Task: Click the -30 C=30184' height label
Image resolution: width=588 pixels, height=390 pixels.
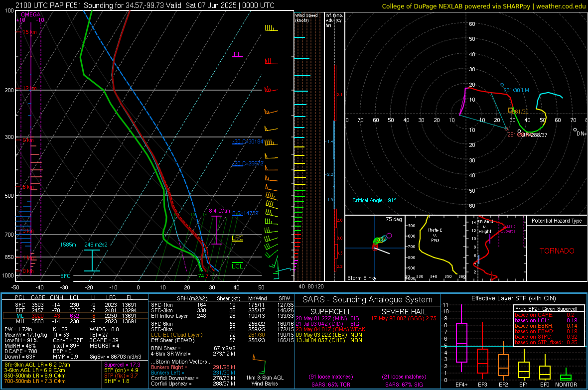Action: [x=248, y=141]
